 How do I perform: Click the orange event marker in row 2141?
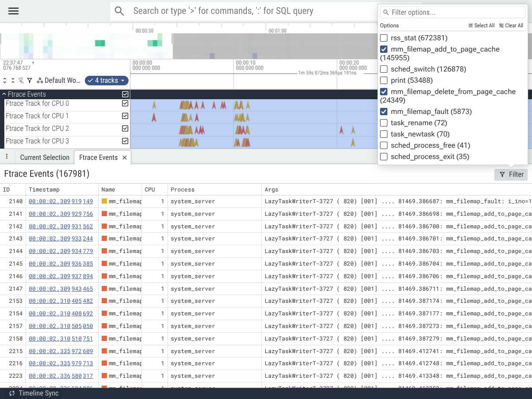[104, 214]
